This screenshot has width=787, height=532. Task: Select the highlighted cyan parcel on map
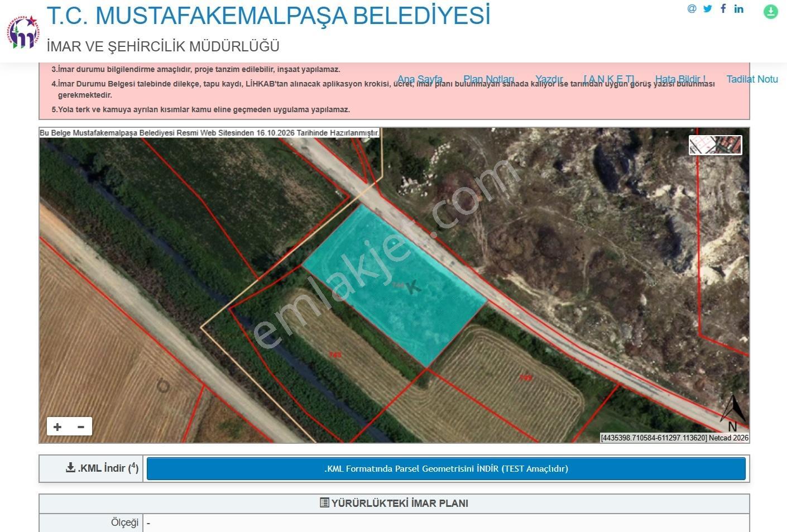(x=394, y=285)
